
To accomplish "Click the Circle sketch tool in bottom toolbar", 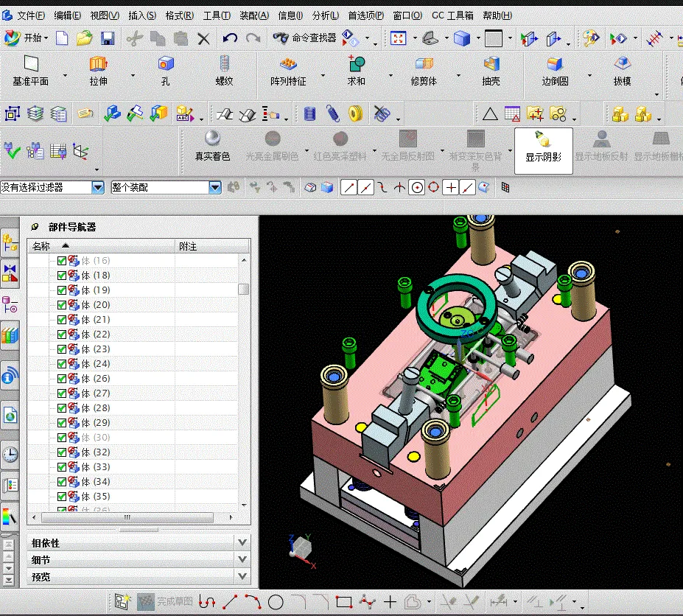I will (276, 602).
